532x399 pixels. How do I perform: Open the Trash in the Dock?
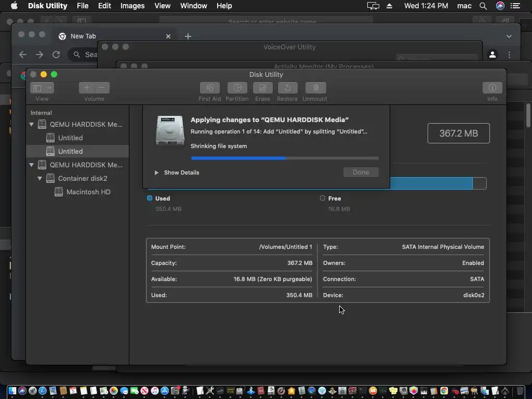click(520, 391)
